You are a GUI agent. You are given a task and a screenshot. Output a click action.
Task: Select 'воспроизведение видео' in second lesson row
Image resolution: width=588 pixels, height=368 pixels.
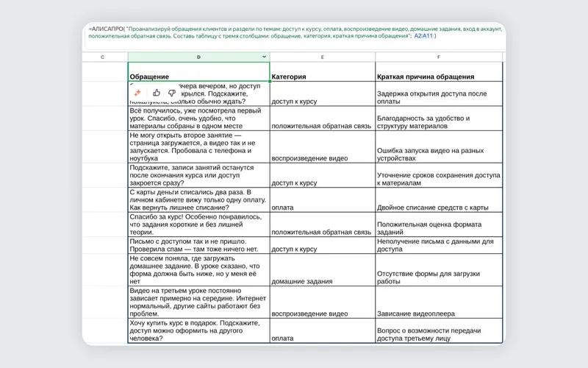tap(323, 146)
